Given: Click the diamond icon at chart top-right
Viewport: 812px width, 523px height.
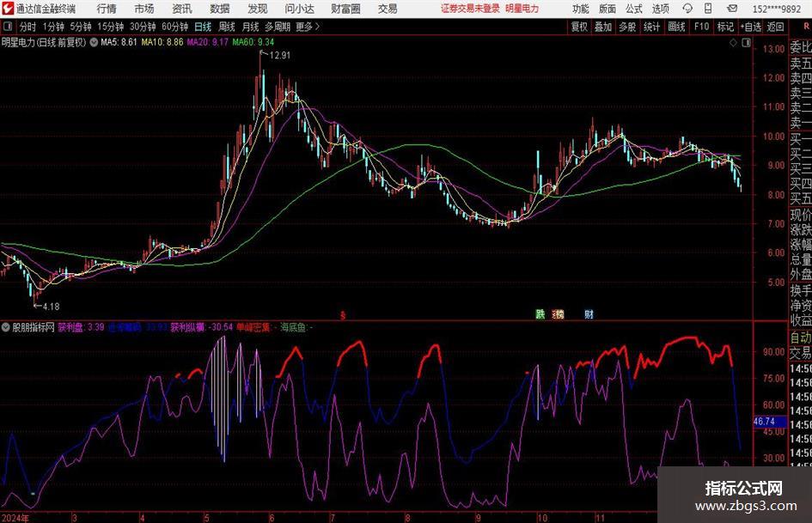Looking at the screenshot, I should (x=733, y=43).
